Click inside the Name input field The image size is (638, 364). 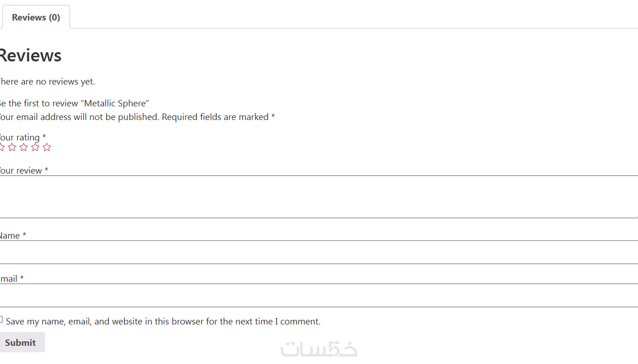tap(319, 252)
